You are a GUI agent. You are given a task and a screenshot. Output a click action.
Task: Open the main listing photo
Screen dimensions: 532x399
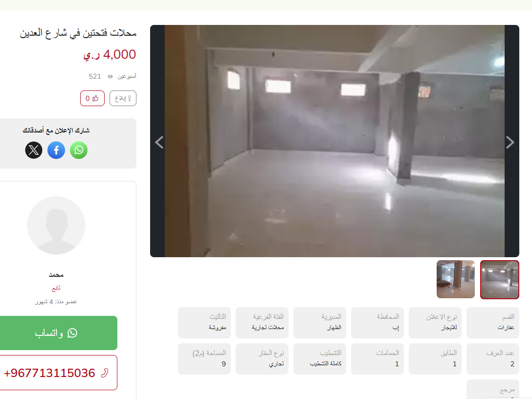point(334,141)
